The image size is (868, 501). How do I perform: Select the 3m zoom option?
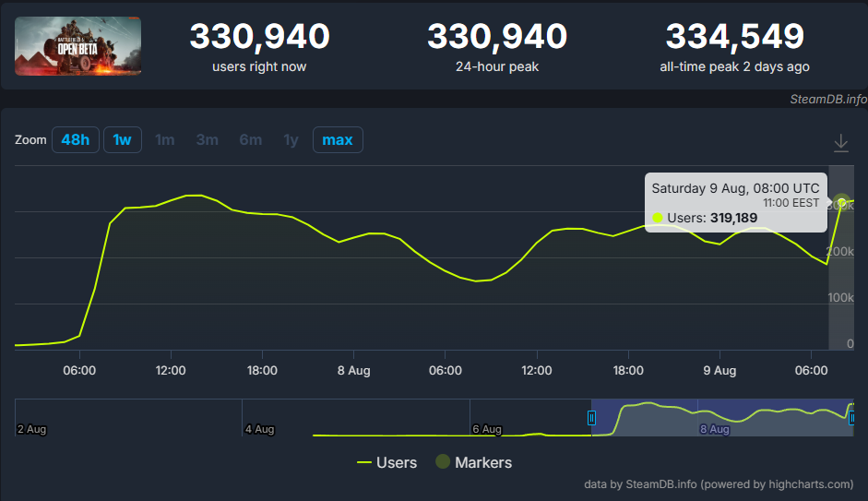pos(207,139)
